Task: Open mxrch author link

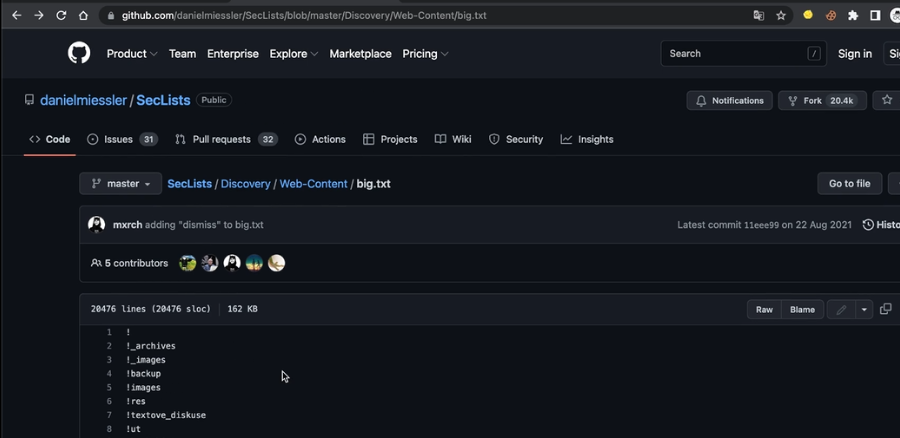Action: 127,224
